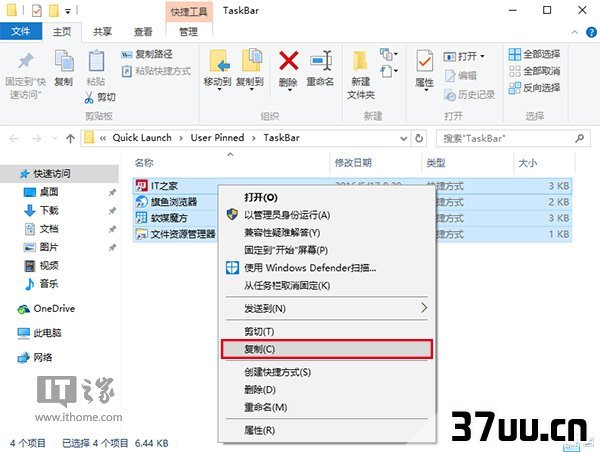600x452 pixels.
Task: Sort by the Size (大小) column header
Action: click(x=527, y=163)
